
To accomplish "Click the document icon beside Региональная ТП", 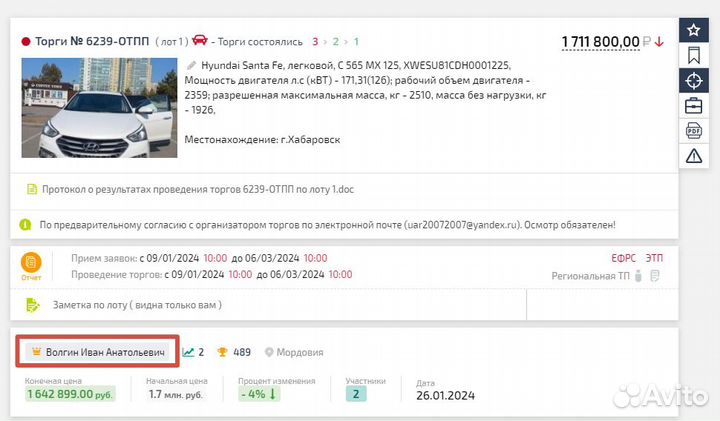I will tap(655, 276).
